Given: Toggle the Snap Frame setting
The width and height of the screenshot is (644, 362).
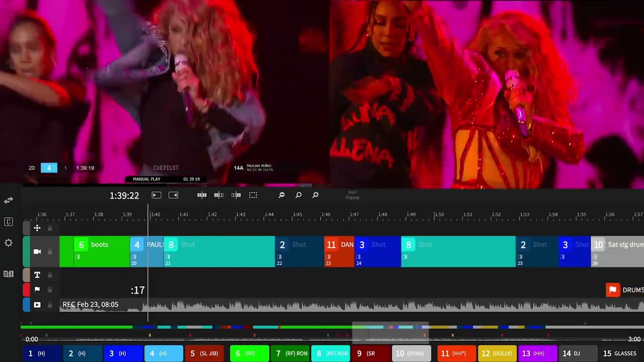Looking at the screenshot, I should coord(352,195).
